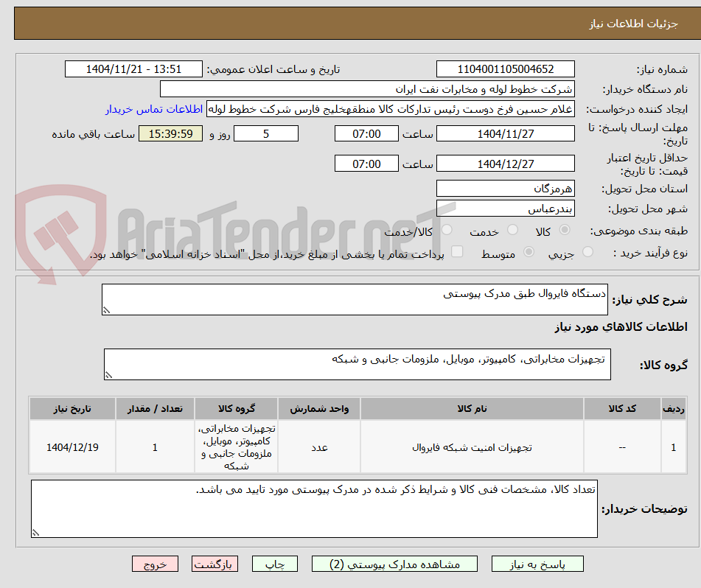The width and height of the screenshot is (701, 588).
Task: Click the announcement date field 1404/11/21 - 13:51
Action: coord(133,69)
